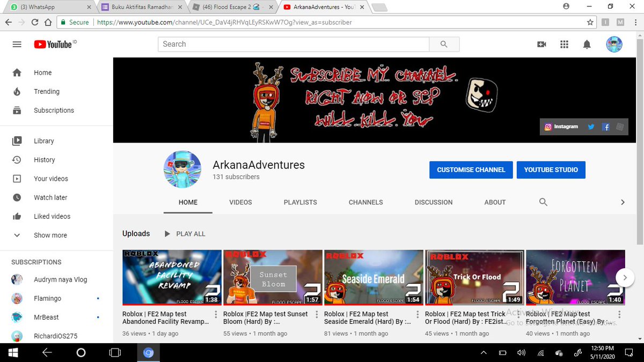Switch to the Flood Escape 2 browser tab
Image resolution: width=644 pixels, height=362 pixels.
[x=232, y=7]
